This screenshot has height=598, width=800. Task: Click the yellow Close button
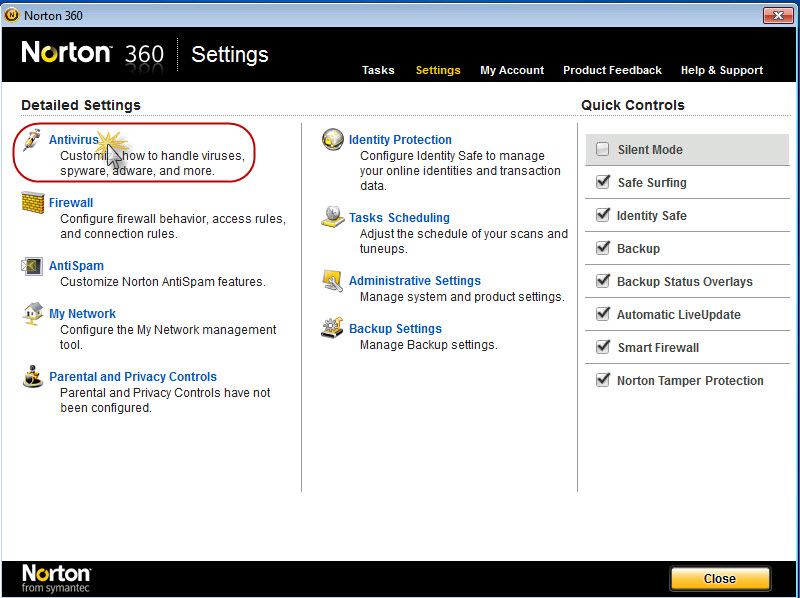(x=720, y=578)
